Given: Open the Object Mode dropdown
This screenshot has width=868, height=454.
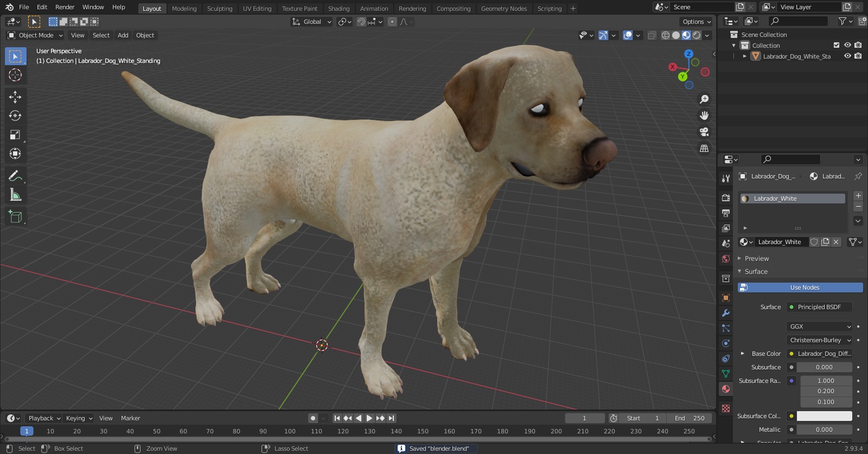Looking at the screenshot, I should click(x=35, y=35).
